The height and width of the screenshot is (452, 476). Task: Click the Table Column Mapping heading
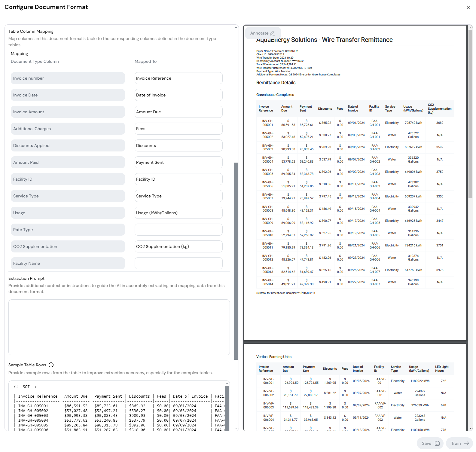pos(31,31)
